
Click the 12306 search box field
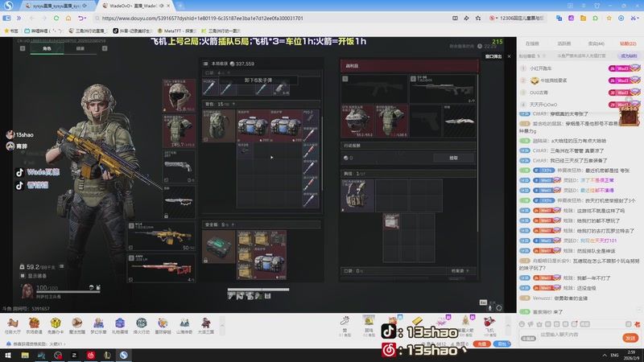[522, 18]
